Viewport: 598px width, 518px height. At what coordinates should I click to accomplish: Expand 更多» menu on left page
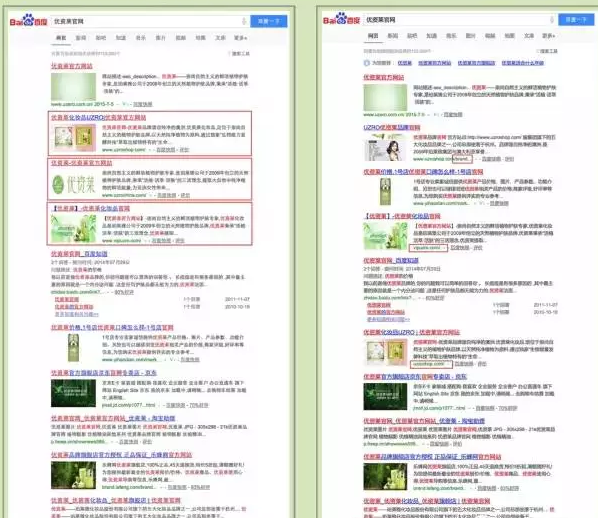click(x=240, y=38)
